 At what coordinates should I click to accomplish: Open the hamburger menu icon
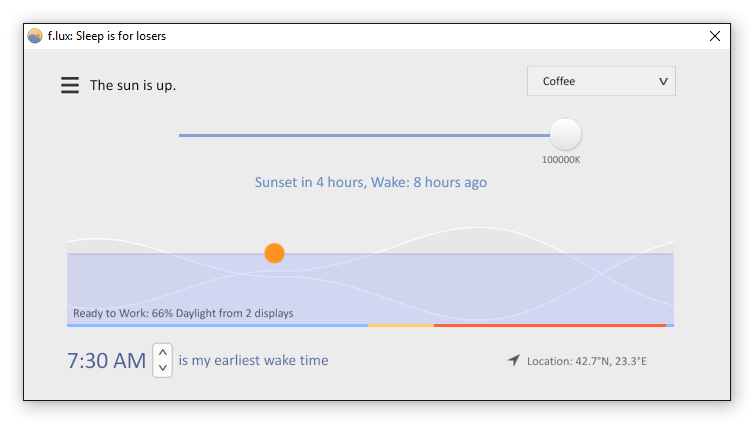coord(70,85)
